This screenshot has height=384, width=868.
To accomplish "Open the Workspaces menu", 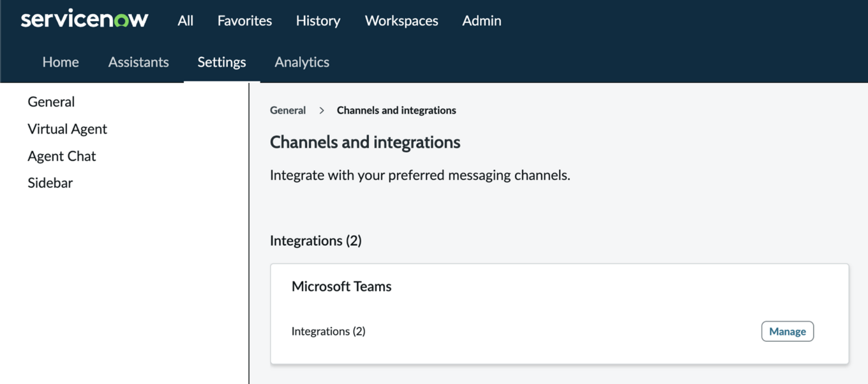I will pyautogui.click(x=401, y=20).
